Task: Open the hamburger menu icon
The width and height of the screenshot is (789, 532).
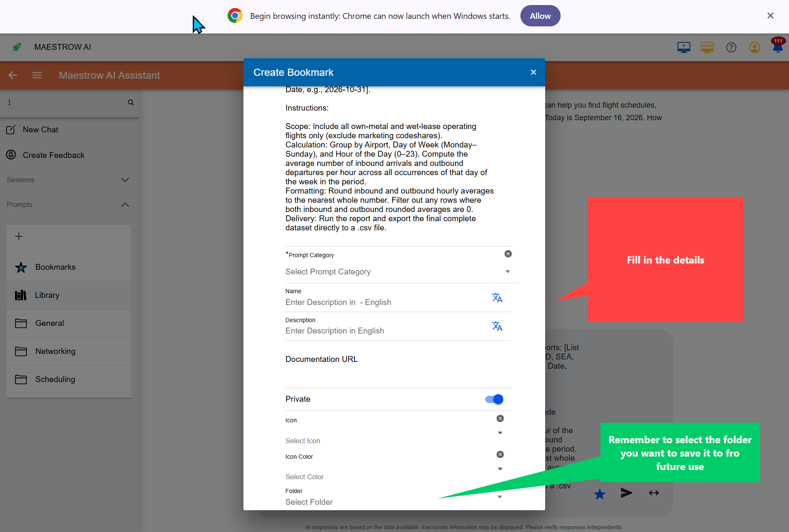Action: pos(37,75)
